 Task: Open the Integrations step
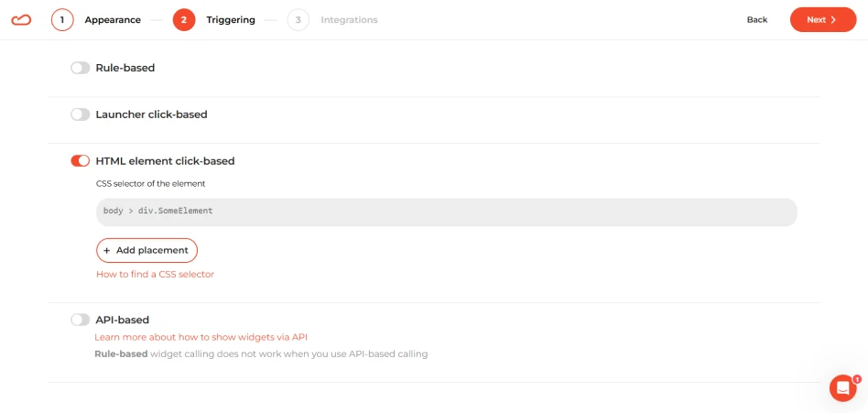(349, 20)
